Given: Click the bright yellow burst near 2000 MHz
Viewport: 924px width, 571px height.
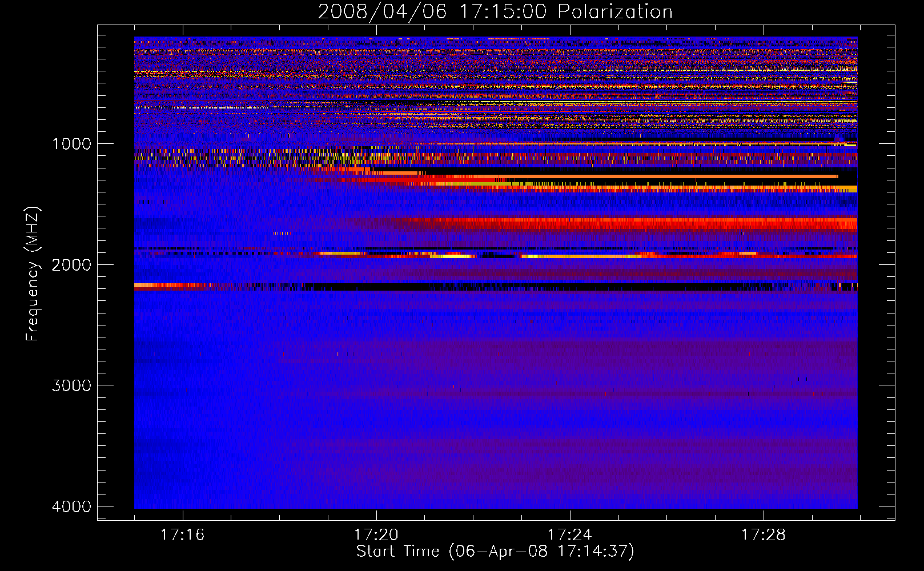Looking at the screenshot, I should [452, 256].
